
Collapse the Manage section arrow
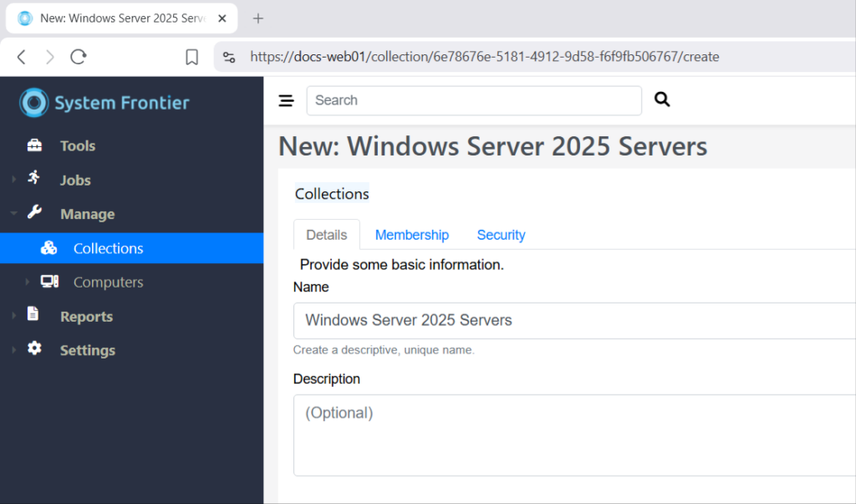pyautogui.click(x=13, y=214)
